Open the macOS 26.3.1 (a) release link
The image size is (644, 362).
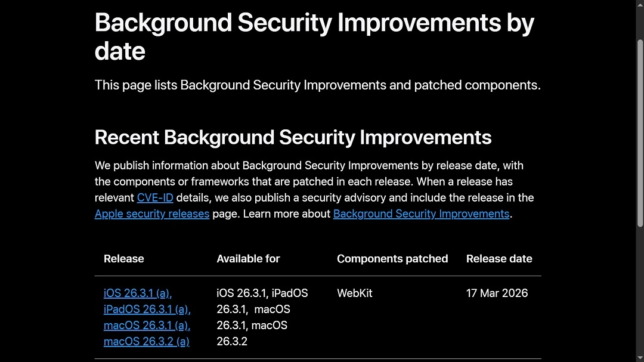[x=147, y=325]
